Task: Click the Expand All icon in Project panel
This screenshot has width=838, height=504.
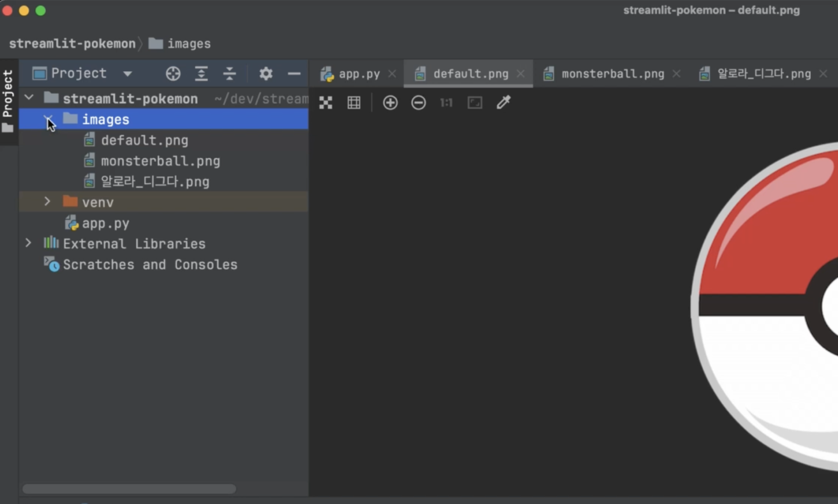Action: pyautogui.click(x=201, y=73)
